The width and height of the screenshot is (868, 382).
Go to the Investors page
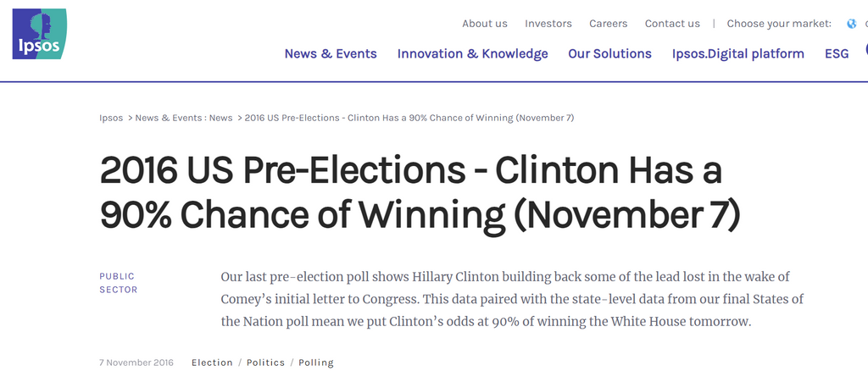[x=548, y=24]
